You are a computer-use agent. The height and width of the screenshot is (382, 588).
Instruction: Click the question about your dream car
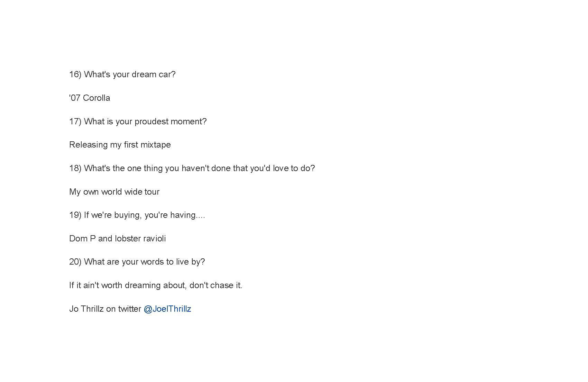(122, 74)
